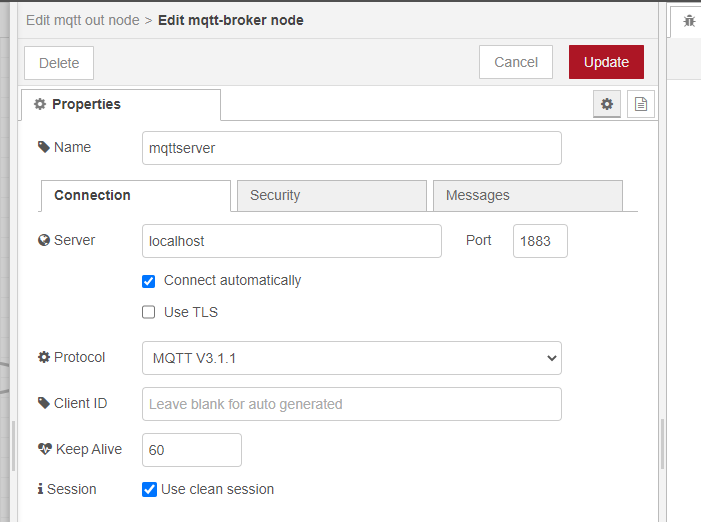The image size is (701, 522).
Task: Select the Connection tab
Action: 135,196
